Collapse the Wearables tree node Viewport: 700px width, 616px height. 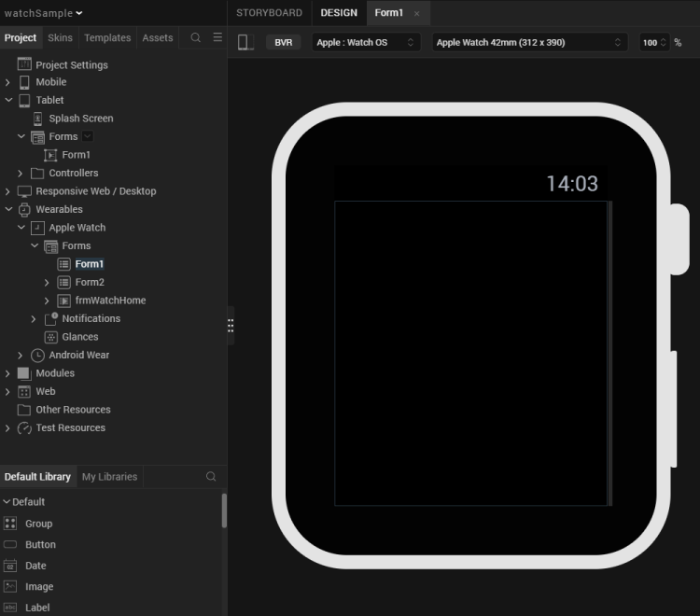pyautogui.click(x=7, y=210)
